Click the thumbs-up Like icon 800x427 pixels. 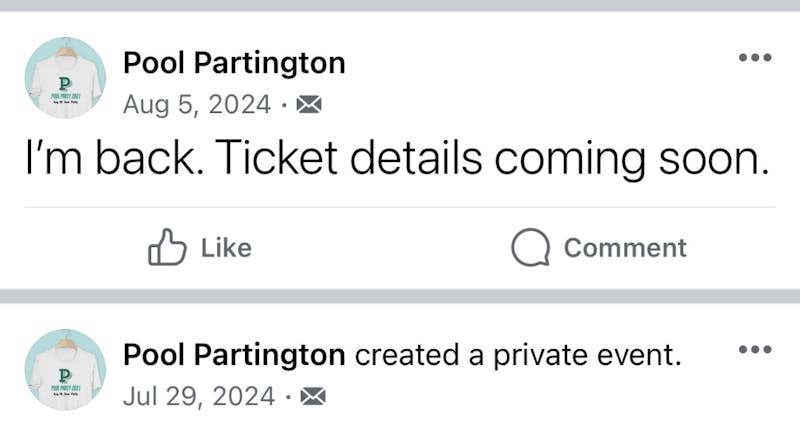(x=167, y=247)
